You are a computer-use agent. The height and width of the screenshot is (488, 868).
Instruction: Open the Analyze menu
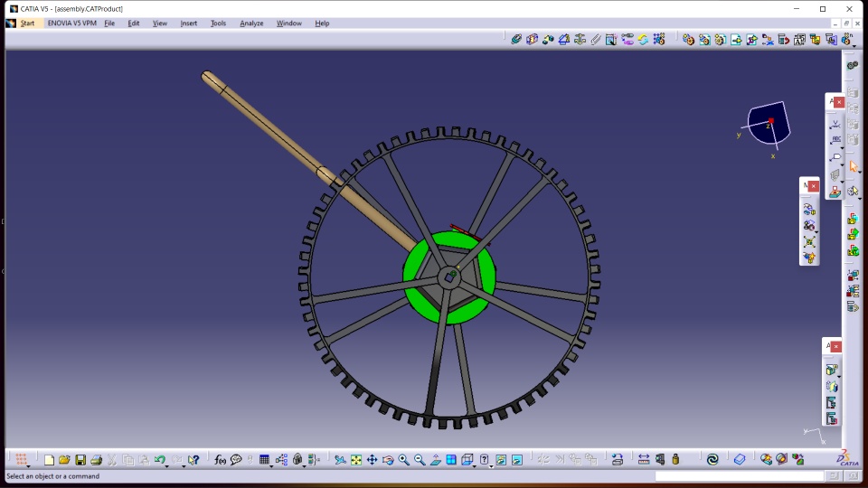click(251, 23)
